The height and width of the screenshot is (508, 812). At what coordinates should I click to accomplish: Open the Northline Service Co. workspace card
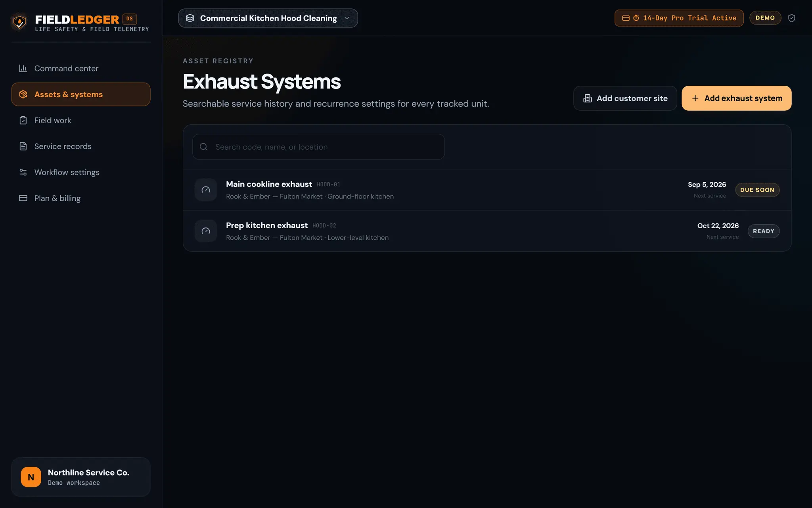pos(81,477)
